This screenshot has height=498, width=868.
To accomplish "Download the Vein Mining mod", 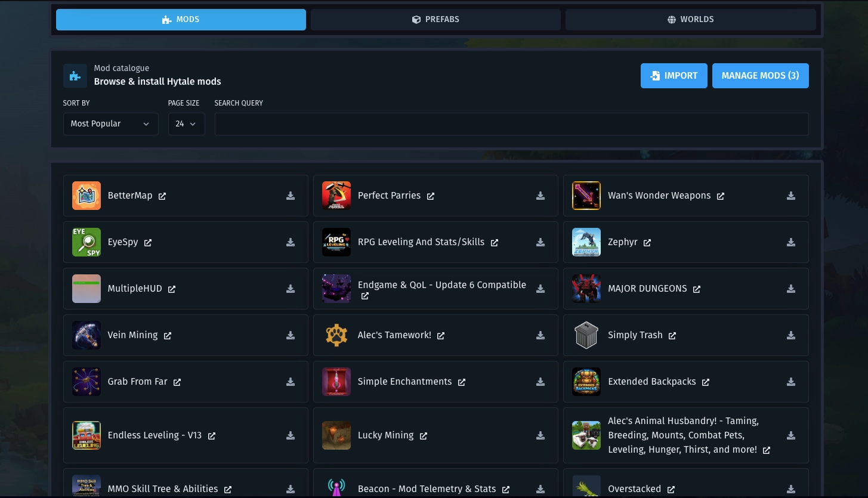I will click(x=291, y=335).
